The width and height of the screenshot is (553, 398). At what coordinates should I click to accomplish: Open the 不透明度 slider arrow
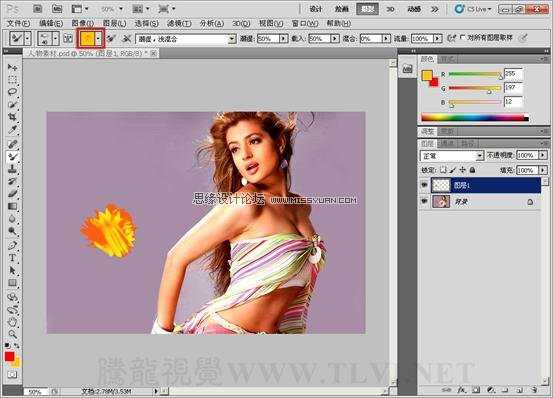click(543, 155)
